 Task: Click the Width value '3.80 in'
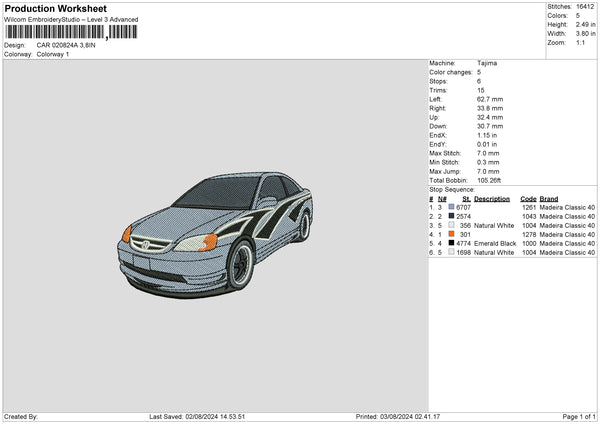pos(585,34)
